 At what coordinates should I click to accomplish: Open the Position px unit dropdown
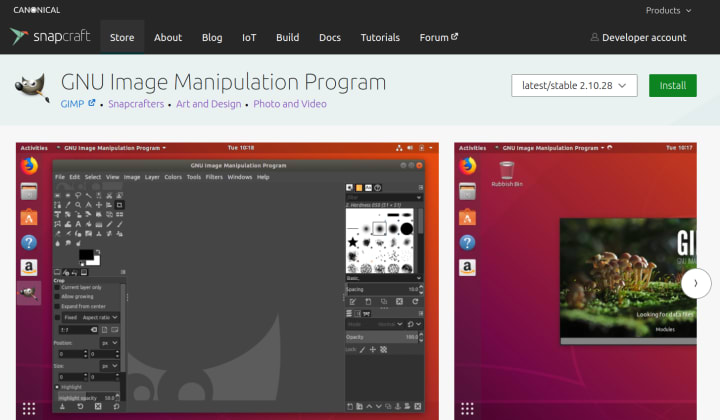click(109, 343)
